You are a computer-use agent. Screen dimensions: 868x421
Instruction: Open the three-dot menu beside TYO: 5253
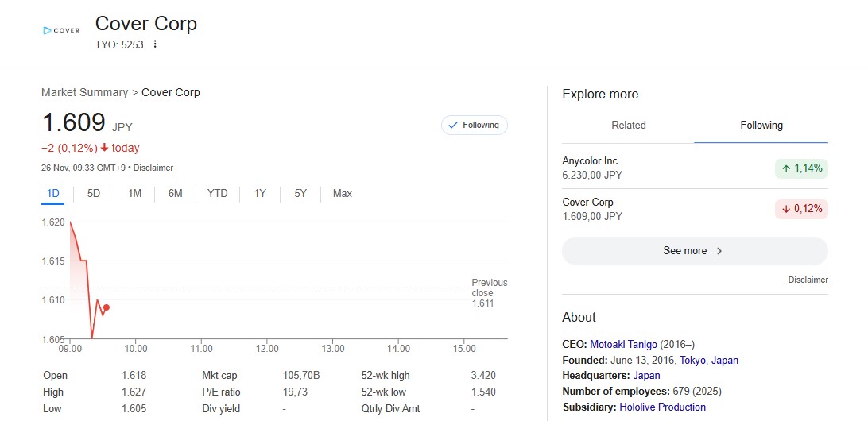(155, 44)
